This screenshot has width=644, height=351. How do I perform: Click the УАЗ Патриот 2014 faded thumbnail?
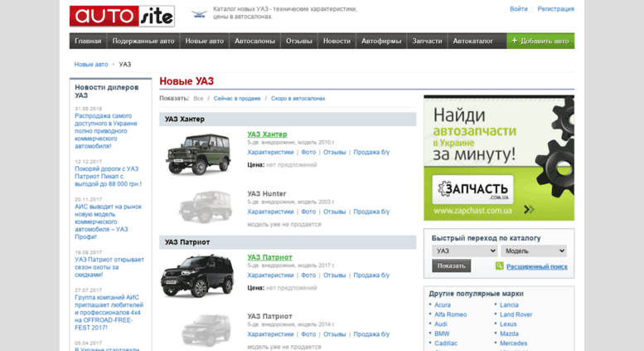pos(206,330)
